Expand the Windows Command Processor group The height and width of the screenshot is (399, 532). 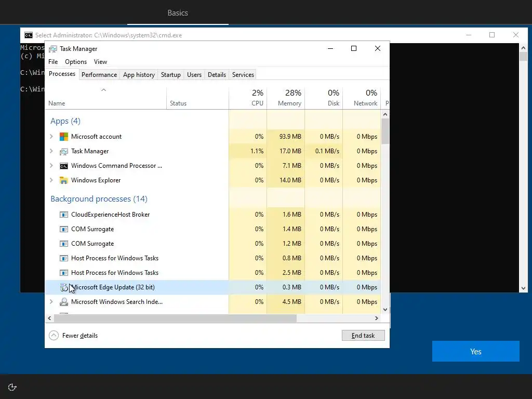click(51, 166)
